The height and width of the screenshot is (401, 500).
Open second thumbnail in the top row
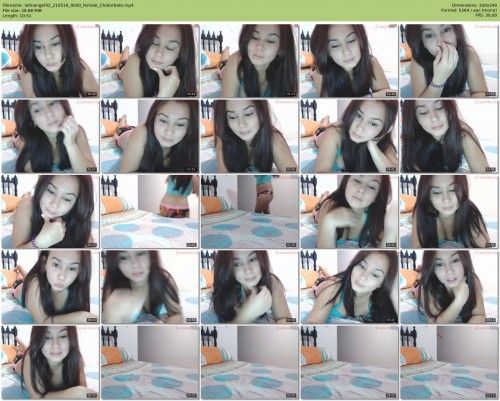click(150, 61)
